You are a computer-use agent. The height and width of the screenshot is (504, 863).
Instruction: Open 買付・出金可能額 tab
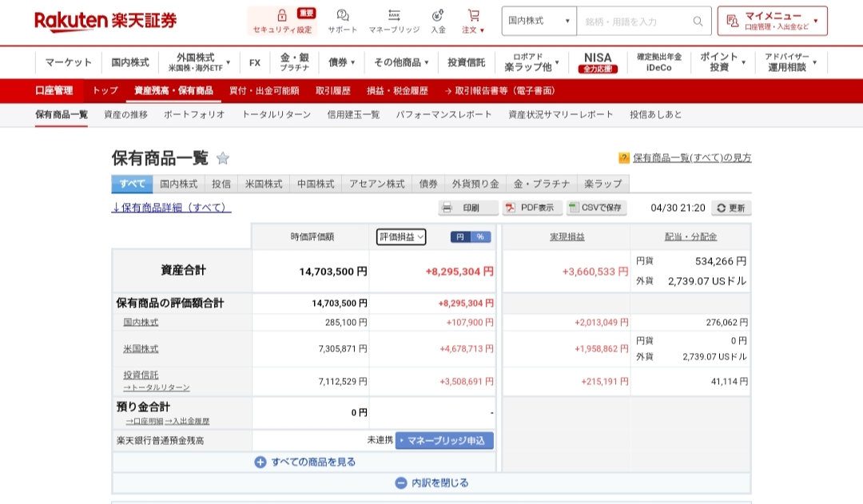click(x=264, y=91)
